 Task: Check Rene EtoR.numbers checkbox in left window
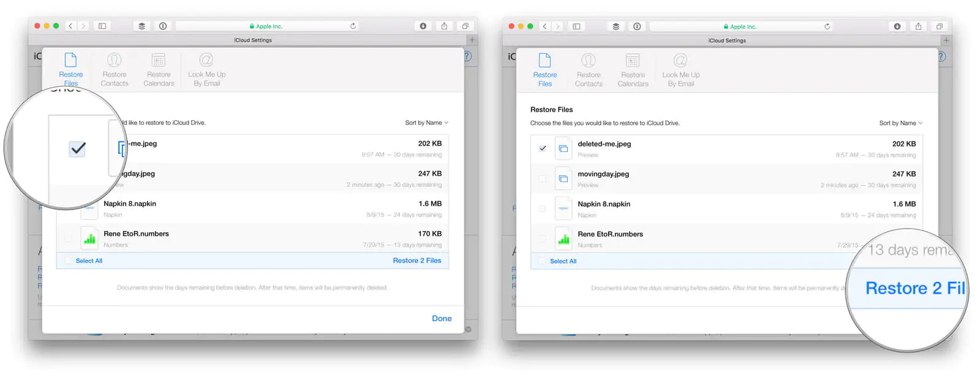68,238
